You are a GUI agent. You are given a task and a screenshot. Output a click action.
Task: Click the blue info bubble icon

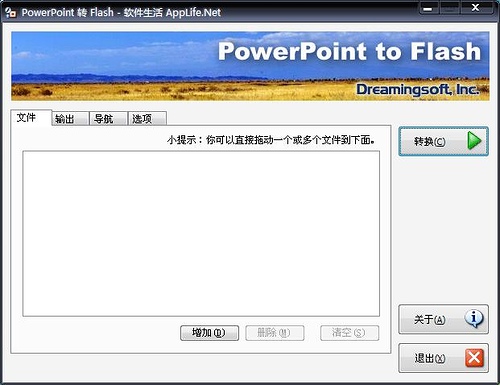coord(474,318)
